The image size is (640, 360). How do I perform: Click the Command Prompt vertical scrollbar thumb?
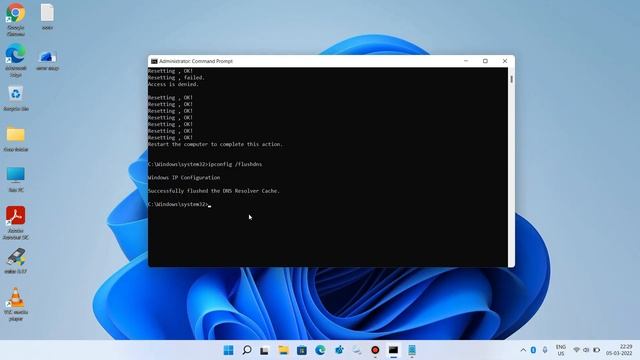(511, 78)
